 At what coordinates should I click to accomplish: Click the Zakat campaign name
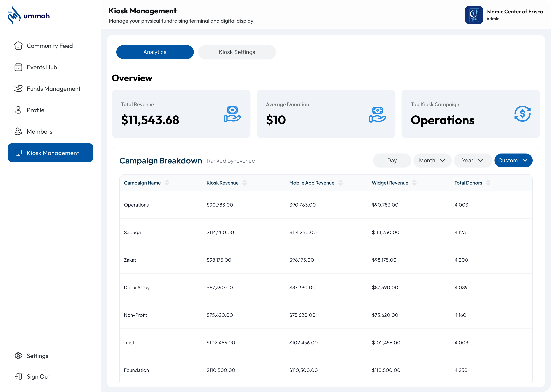130,260
